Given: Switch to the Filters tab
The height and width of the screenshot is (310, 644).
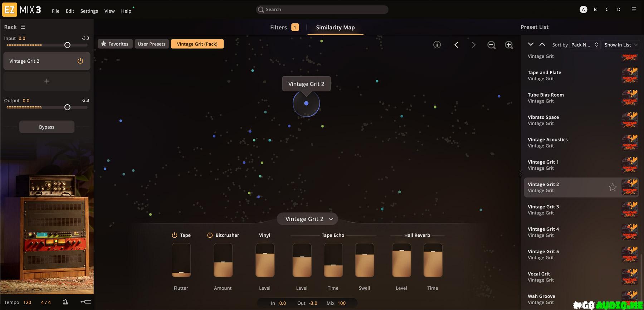Looking at the screenshot, I should (x=284, y=28).
